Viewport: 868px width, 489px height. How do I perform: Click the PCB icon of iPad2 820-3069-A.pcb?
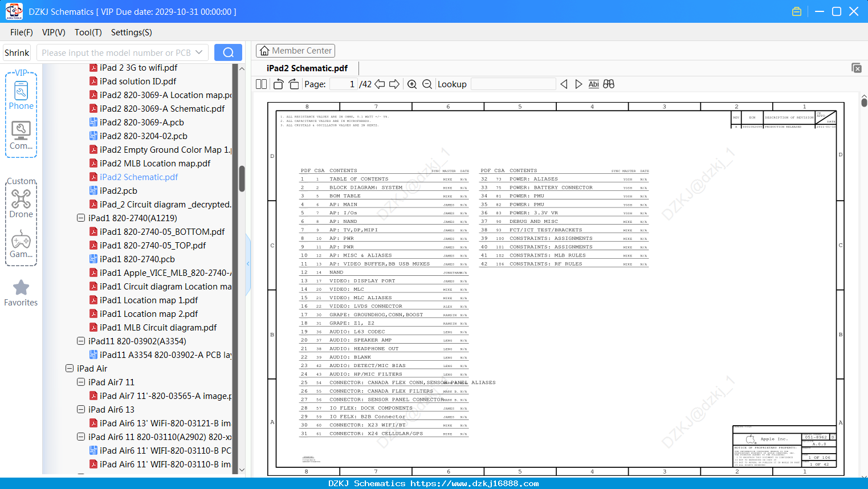point(93,123)
